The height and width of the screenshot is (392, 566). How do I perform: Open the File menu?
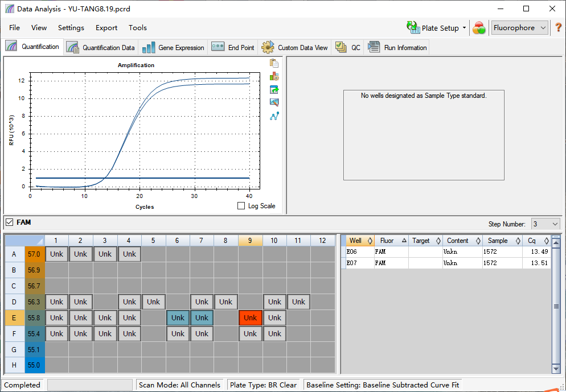pyautogui.click(x=14, y=28)
